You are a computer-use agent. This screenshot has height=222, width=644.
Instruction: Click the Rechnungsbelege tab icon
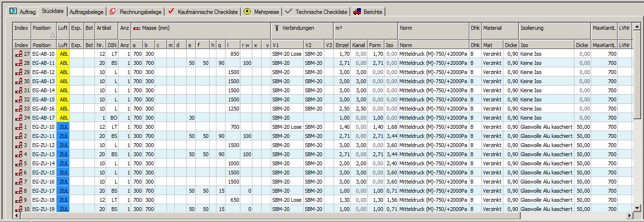(112, 12)
